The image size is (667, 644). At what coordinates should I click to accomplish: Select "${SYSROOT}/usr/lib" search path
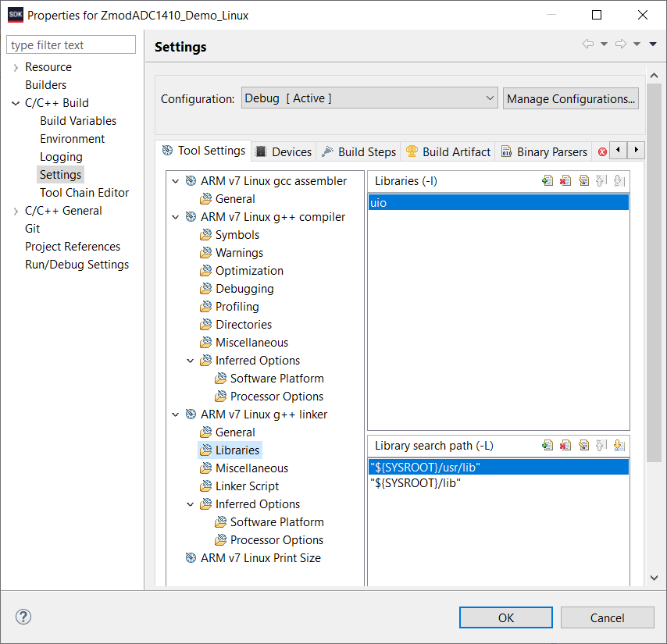tap(498, 467)
